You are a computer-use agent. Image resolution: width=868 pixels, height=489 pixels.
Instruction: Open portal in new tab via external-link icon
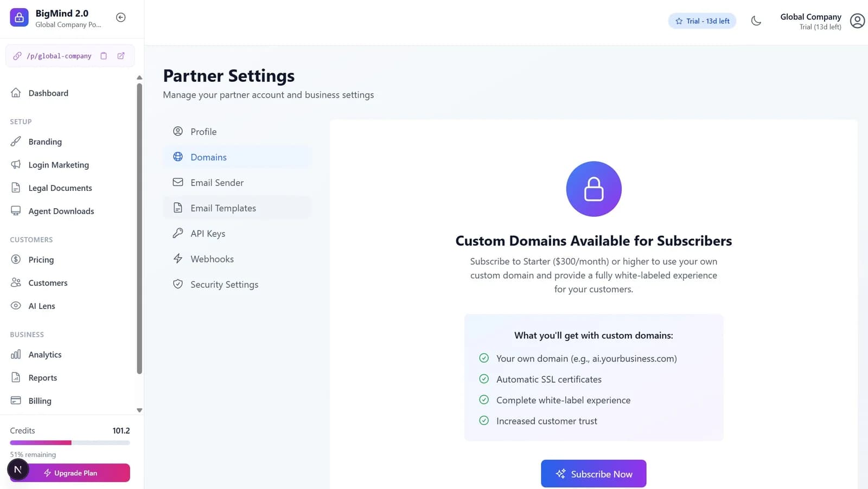pyautogui.click(x=120, y=56)
